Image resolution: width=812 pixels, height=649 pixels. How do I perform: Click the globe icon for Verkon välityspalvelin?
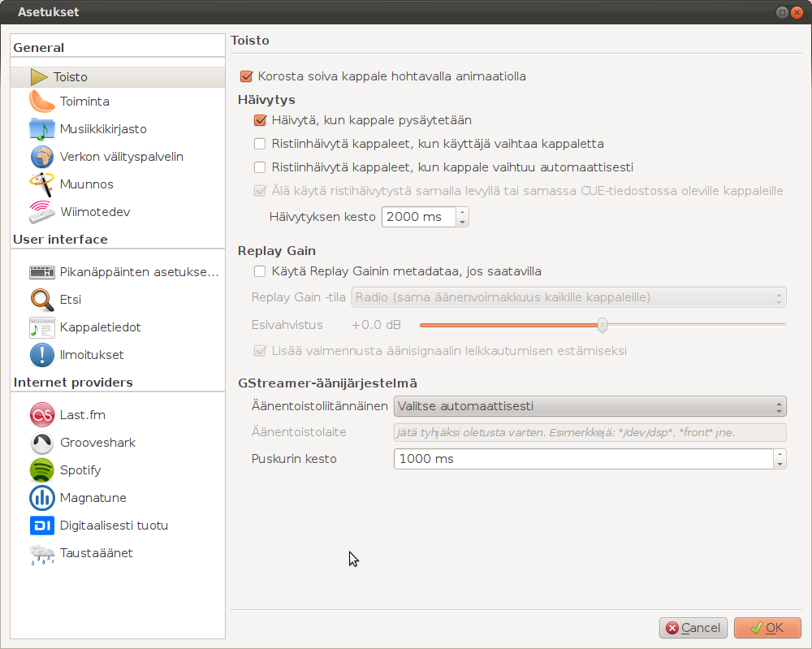[42, 157]
